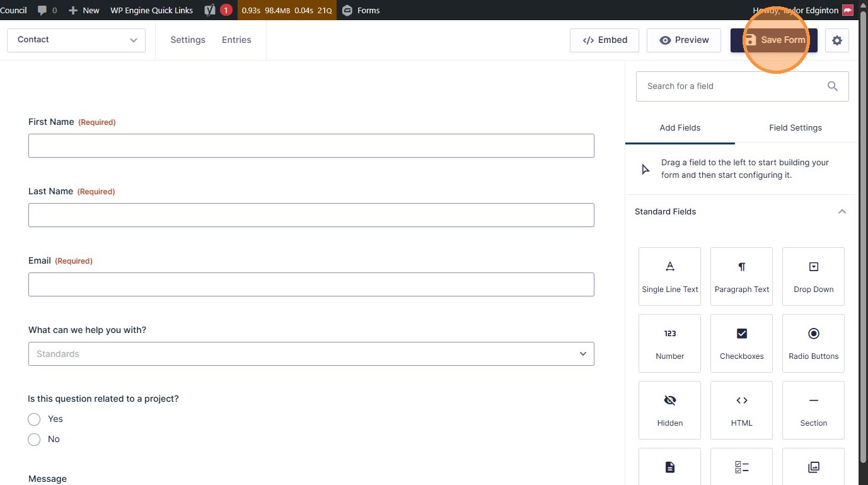Click the "Standard Fields" heading text
Viewport: 868px width, 485px height.
(665, 212)
